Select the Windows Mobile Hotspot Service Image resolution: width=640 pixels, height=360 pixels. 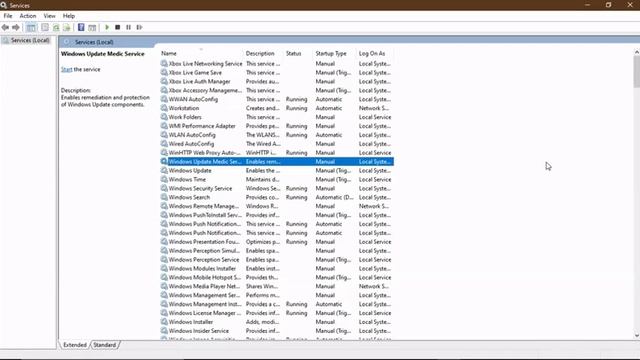(277, 278)
